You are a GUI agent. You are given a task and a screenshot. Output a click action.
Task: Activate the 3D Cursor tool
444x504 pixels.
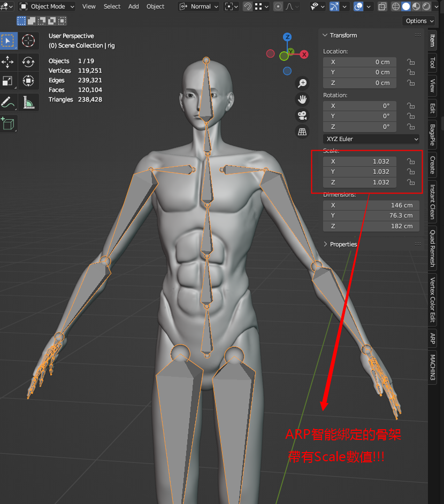click(28, 41)
